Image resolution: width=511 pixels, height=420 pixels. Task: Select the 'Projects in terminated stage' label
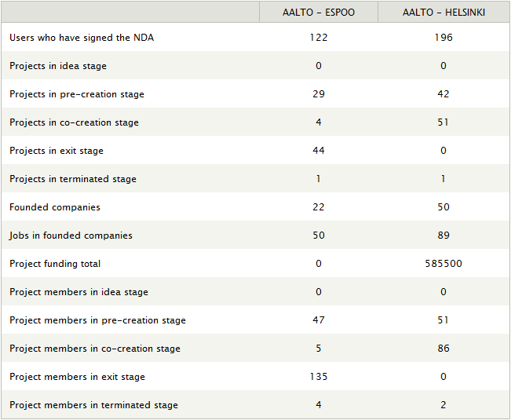73,179
